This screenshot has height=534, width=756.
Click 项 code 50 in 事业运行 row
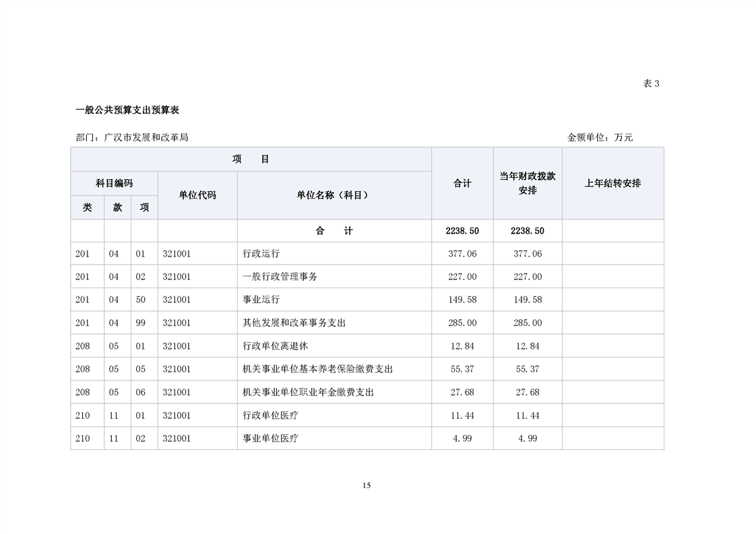click(140, 299)
